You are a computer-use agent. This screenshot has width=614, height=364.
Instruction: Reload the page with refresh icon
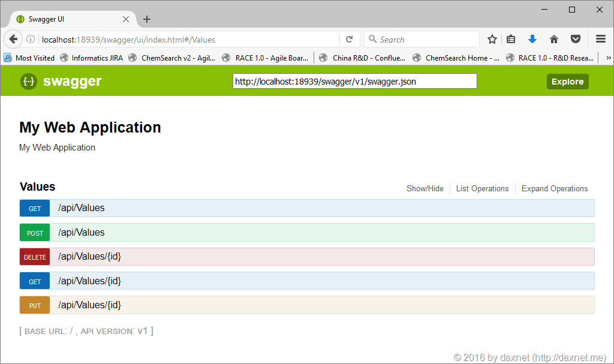(x=350, y=39)
